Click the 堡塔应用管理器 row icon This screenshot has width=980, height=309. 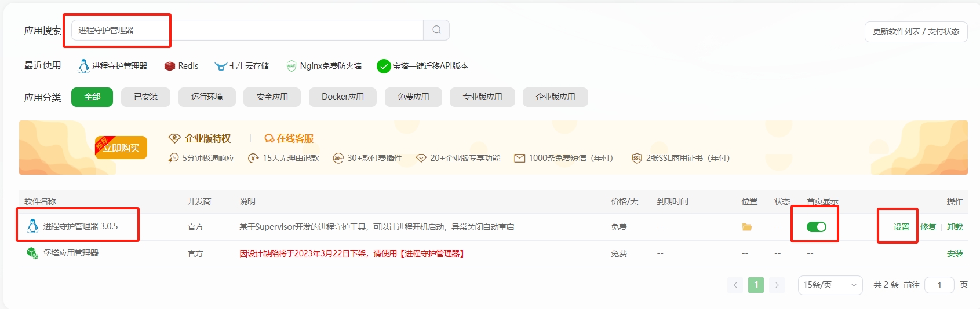[32, 253]
